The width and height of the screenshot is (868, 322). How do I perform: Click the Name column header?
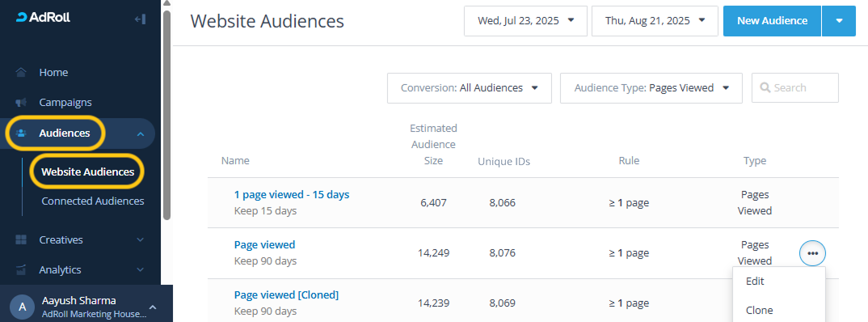pyautogui.click(x=235, y=161)
